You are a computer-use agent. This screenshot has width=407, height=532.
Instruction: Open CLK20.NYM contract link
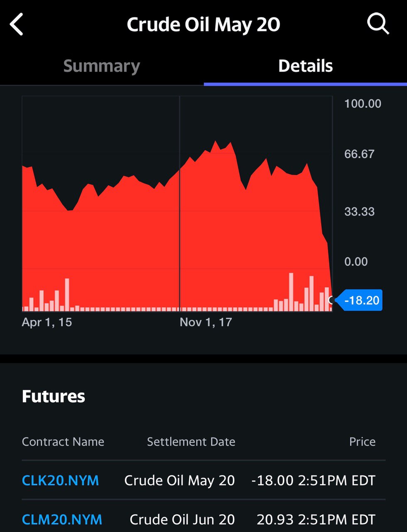point(60,480)
